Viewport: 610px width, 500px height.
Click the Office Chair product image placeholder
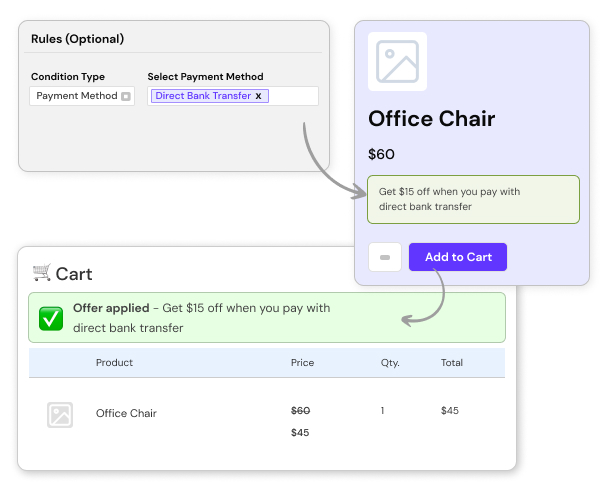[x=397, y=62]
